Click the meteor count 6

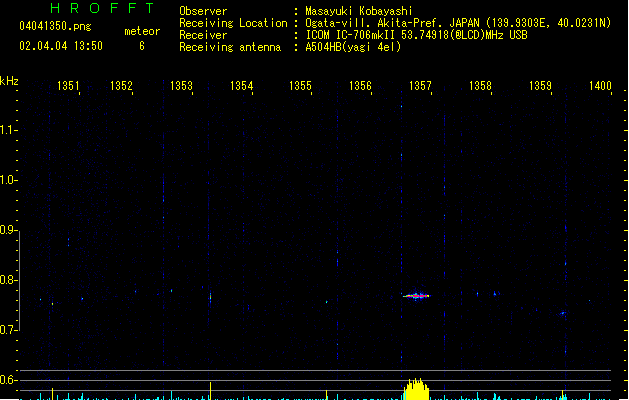point(142,46)
